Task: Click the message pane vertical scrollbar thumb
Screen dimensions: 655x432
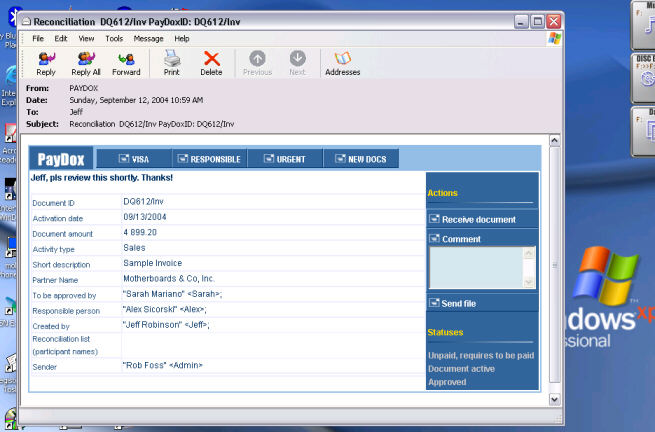Action: pos(554,264)
